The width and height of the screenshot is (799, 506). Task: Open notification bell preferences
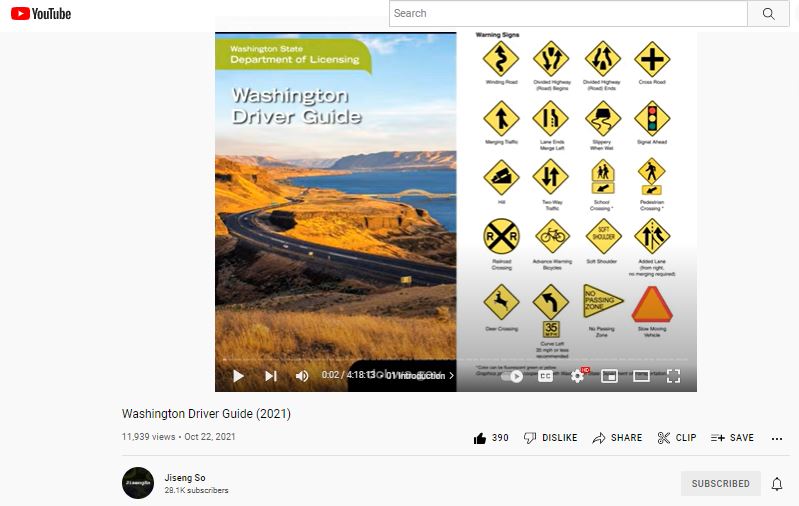point(777,484)
